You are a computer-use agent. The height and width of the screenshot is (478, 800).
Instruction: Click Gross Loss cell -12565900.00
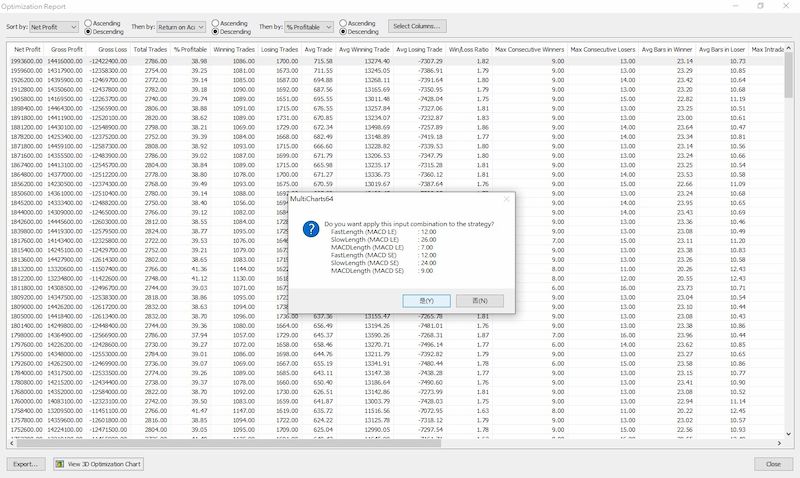(x=108, y=108)
